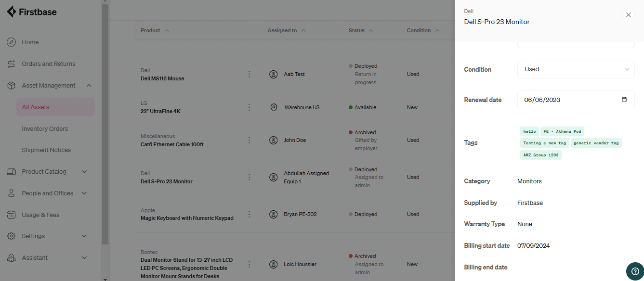Screen dimensions: 644x281
Task: Click Usage & Fees calendar icon
Action: 12,215
